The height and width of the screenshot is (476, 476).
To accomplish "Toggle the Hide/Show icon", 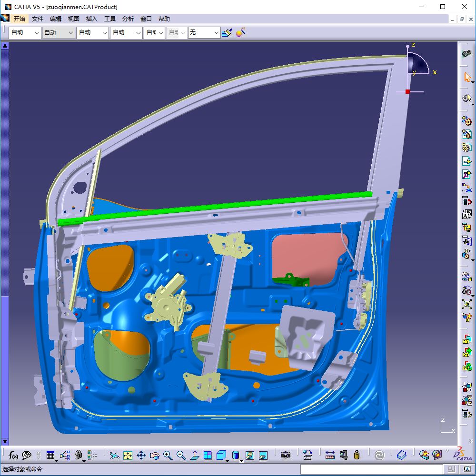I will click(249, 456).
